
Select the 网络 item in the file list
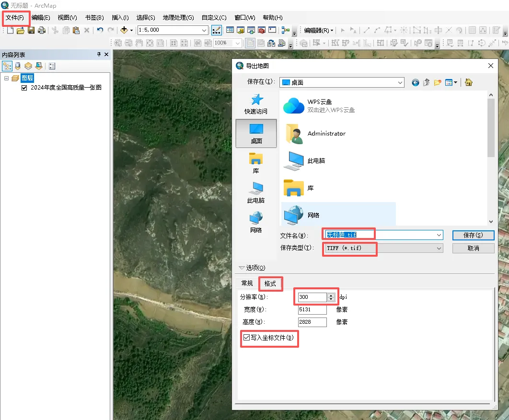click(338, 214)
